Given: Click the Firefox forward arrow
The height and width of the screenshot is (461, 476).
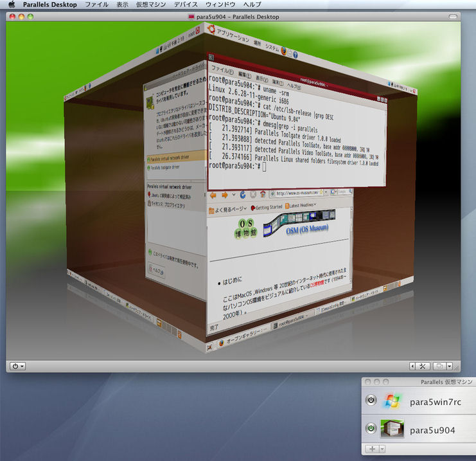Looking at the screenshot, I should 225,195.
